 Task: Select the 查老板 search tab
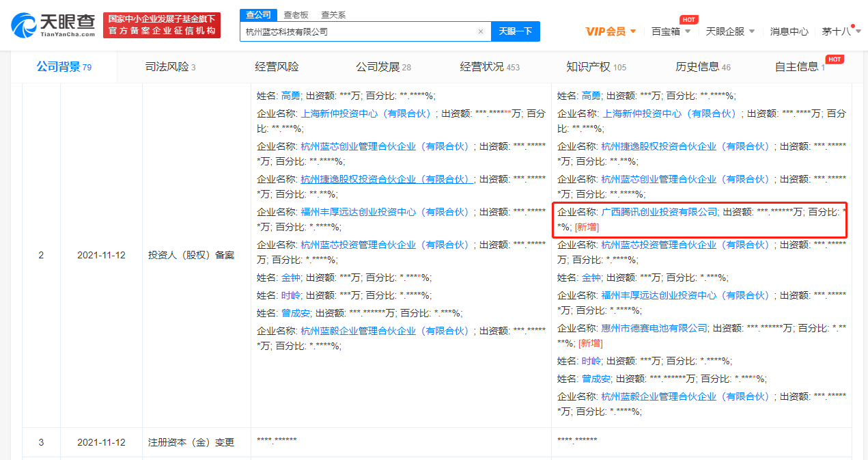pos(296,14)
